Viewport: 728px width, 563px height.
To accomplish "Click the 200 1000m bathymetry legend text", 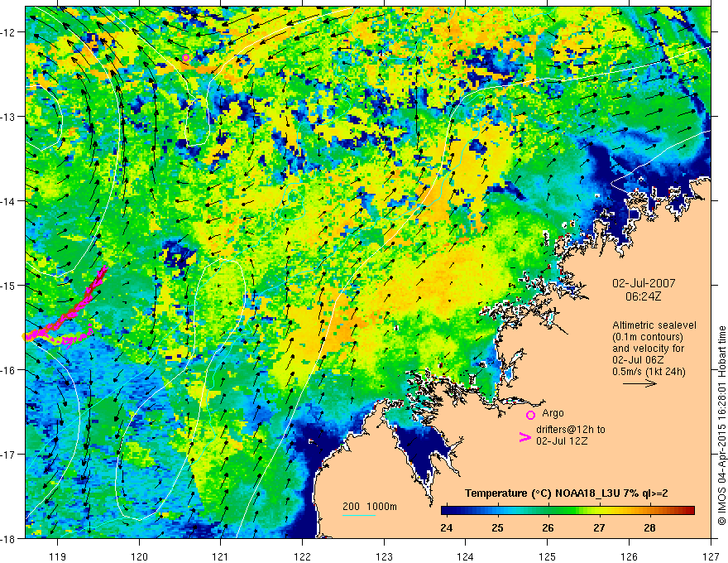I will [x=370, y=507].
